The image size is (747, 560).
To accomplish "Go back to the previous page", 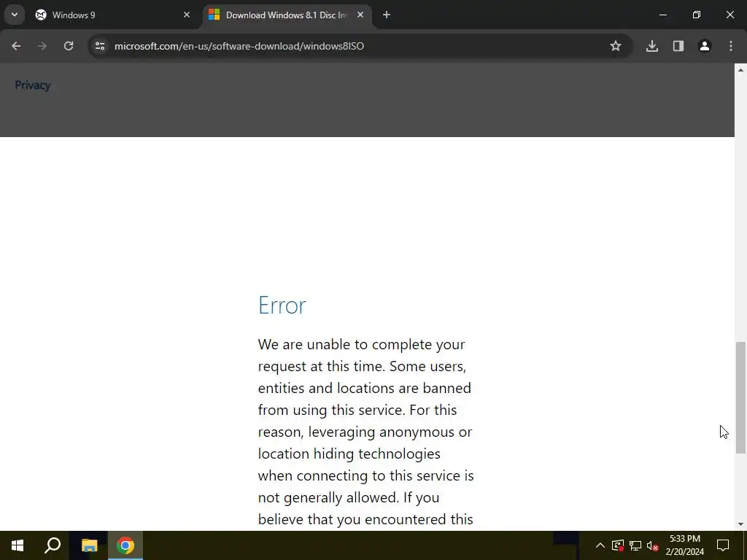I will (x=16, y=46).
